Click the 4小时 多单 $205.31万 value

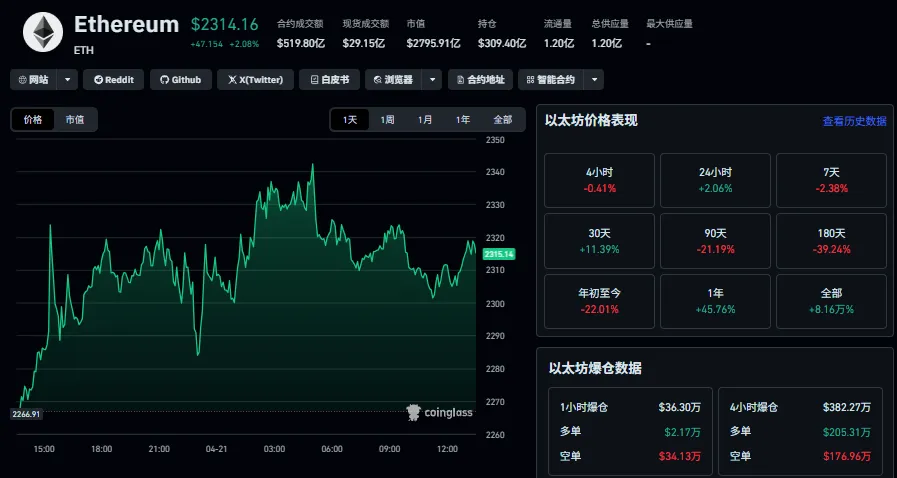[x=847, y=432]
